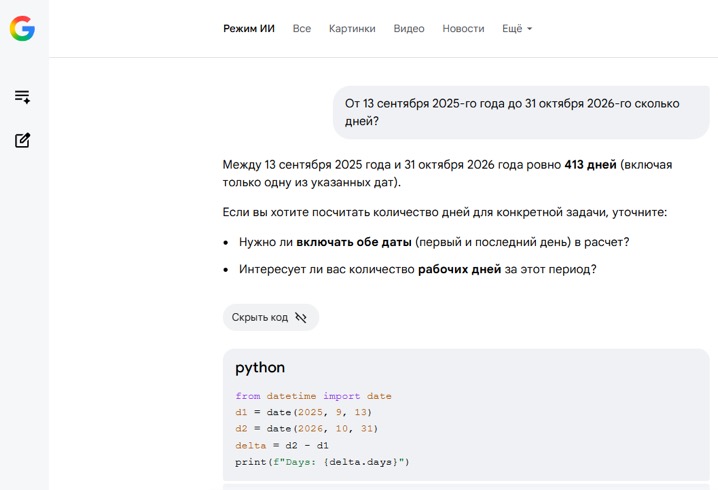Click the print Days code line
Viewport: 718px width, 490px height.
(x=322, y=462)
